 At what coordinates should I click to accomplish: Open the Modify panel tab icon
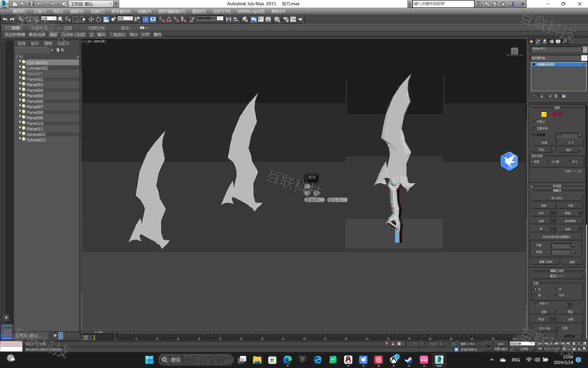[x=538, y=42]
